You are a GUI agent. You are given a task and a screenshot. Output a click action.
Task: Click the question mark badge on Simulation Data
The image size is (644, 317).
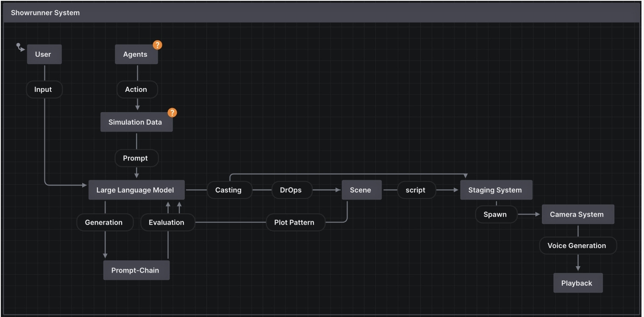172,113
